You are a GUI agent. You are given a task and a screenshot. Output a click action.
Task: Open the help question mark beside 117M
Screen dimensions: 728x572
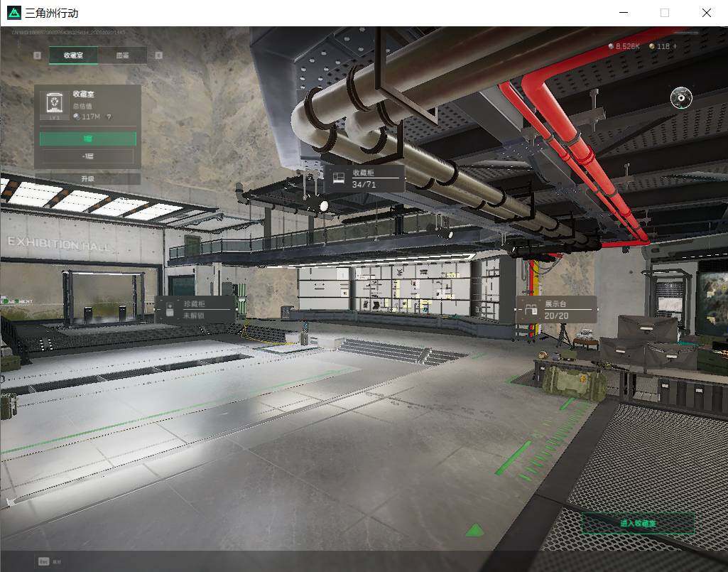109,117
